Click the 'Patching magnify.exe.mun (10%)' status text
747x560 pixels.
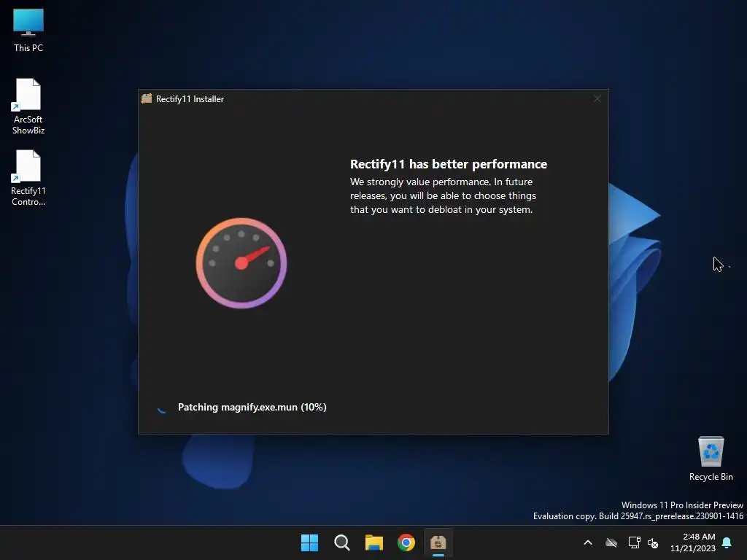point(252,407)
